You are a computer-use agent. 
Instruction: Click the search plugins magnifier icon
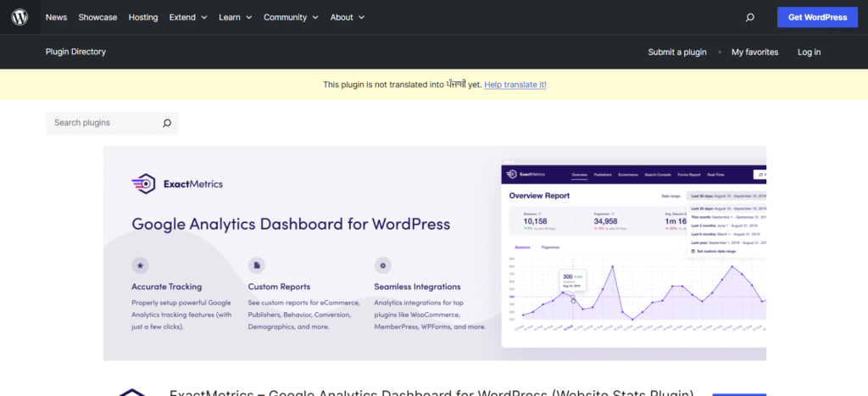[167, 123]
